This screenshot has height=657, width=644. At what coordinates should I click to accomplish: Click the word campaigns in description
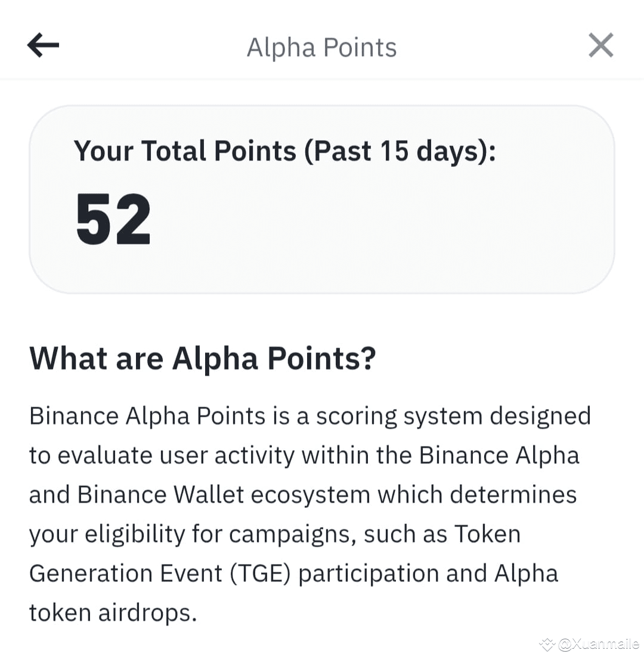(x=292, y=535)
